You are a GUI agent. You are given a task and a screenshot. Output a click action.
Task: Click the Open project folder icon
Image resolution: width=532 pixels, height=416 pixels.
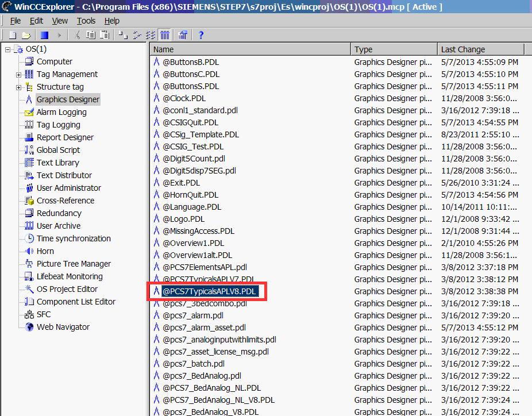click(x=26, y=35)
